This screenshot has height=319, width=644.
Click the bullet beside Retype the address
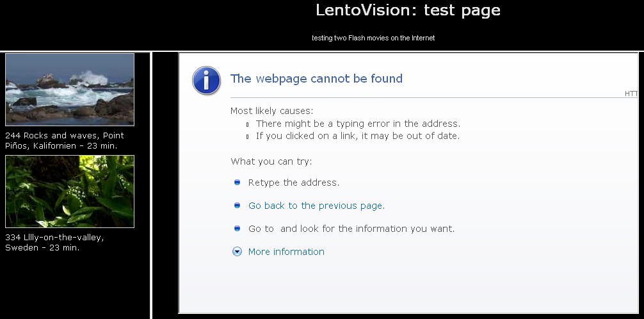(x=237, y=183)
